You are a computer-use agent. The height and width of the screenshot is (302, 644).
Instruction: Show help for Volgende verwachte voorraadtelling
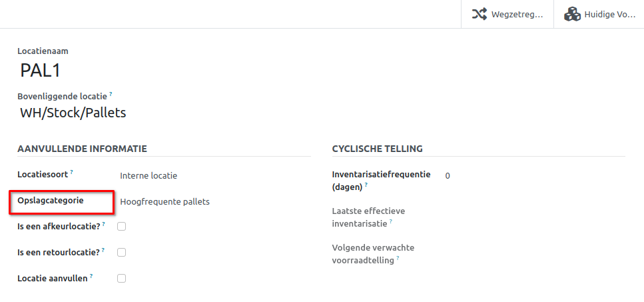coord(398,259)
